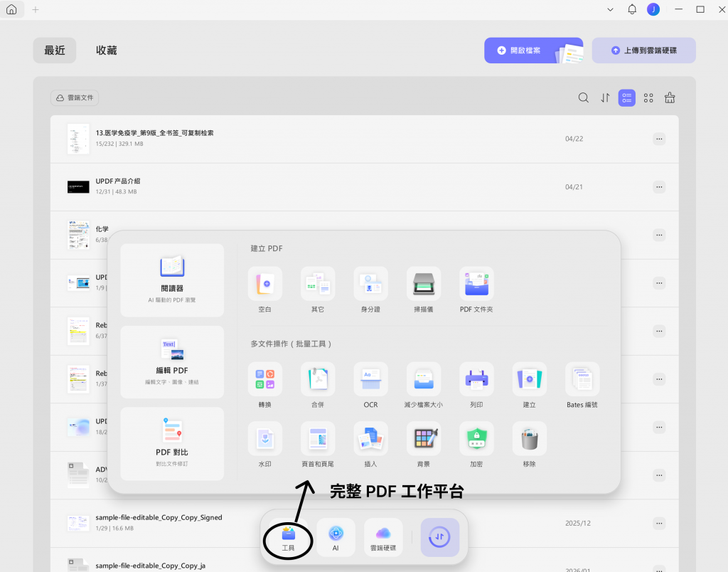Open the 編輯 PDF card
The image size is (728, 572).
click(172, 362)
